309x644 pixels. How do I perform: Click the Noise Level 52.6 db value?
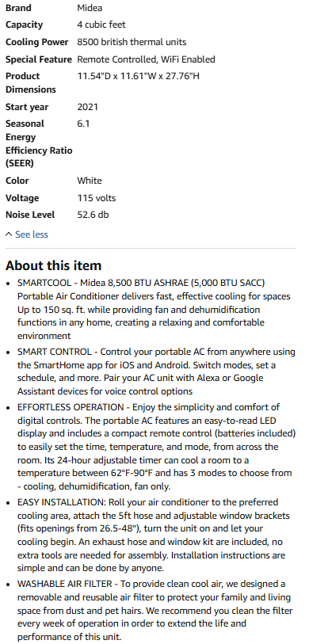tap(93, 215)
